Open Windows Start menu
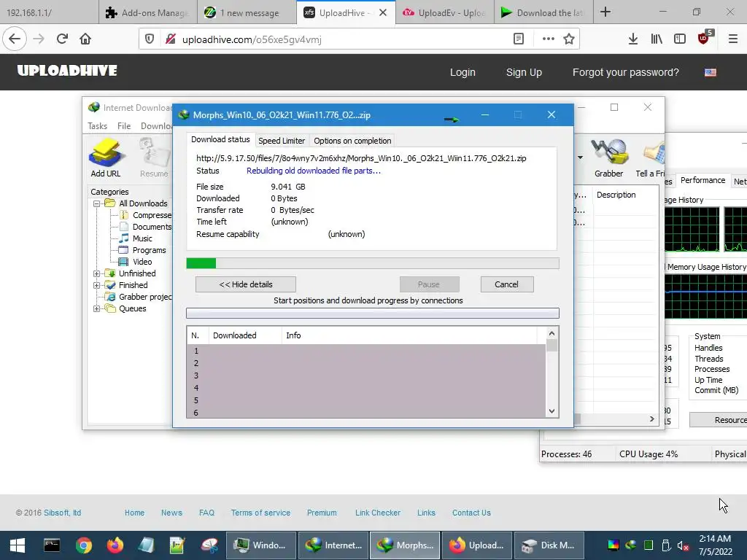Viewport: 747px width, 560px height. [x=18, y=545]
